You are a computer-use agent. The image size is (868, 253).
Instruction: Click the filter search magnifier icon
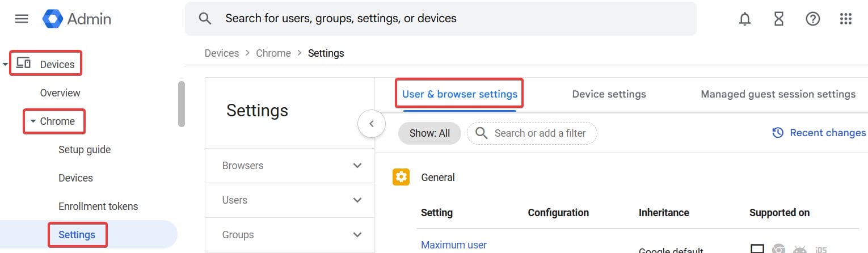tap(482, 133)
